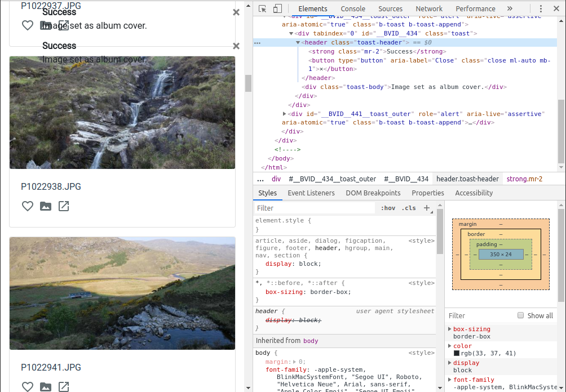Set P1022941.JPG as album cover icon

46,386
